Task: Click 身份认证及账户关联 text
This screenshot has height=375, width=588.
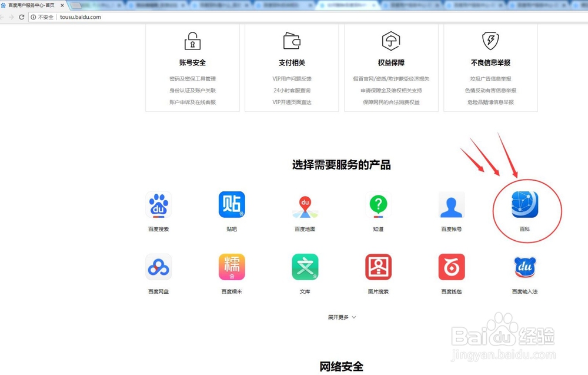Action: coord(192,91)
